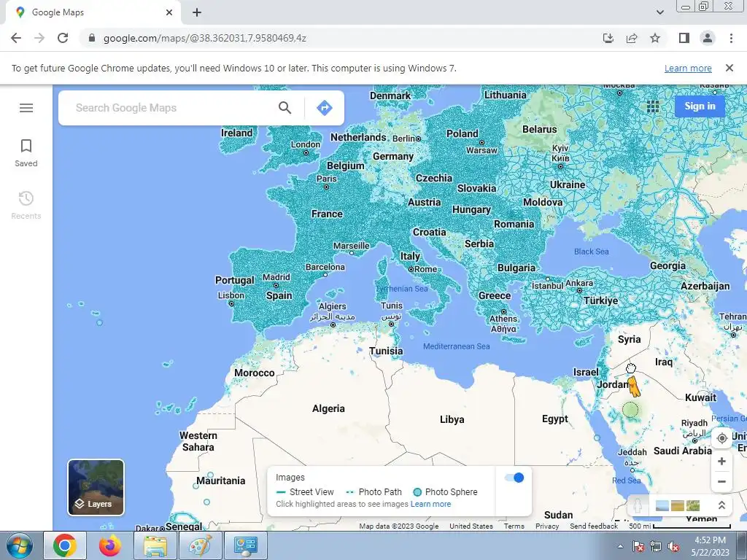Click the muted volume tray icon

tap(673, 547)
